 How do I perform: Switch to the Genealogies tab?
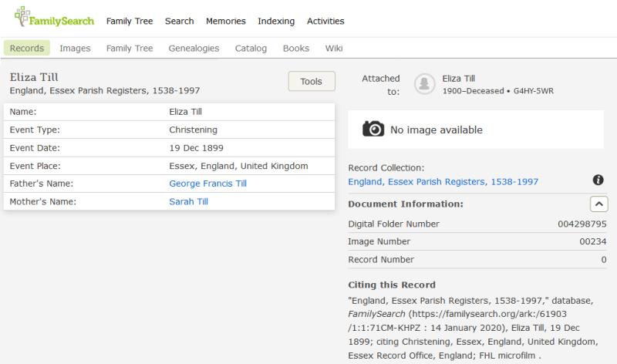pyautogui.click(x=194, y=48)
